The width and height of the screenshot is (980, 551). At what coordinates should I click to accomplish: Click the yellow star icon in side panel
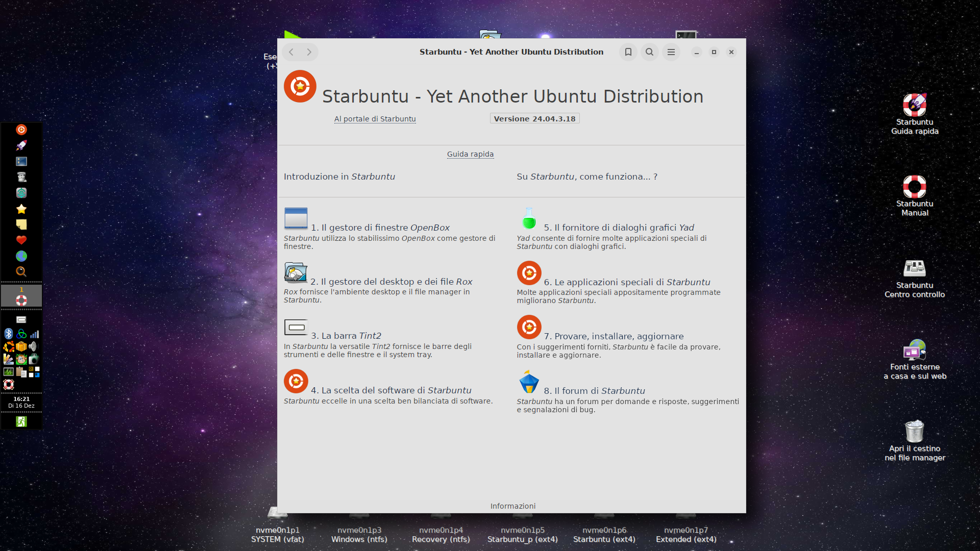21,209
